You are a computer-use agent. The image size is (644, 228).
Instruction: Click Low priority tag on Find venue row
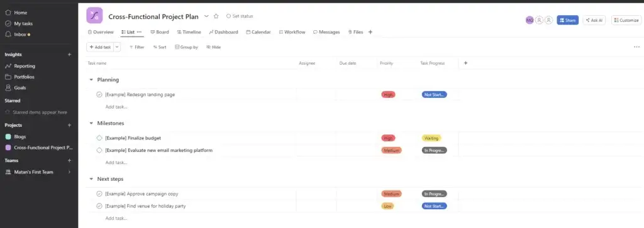387,206
